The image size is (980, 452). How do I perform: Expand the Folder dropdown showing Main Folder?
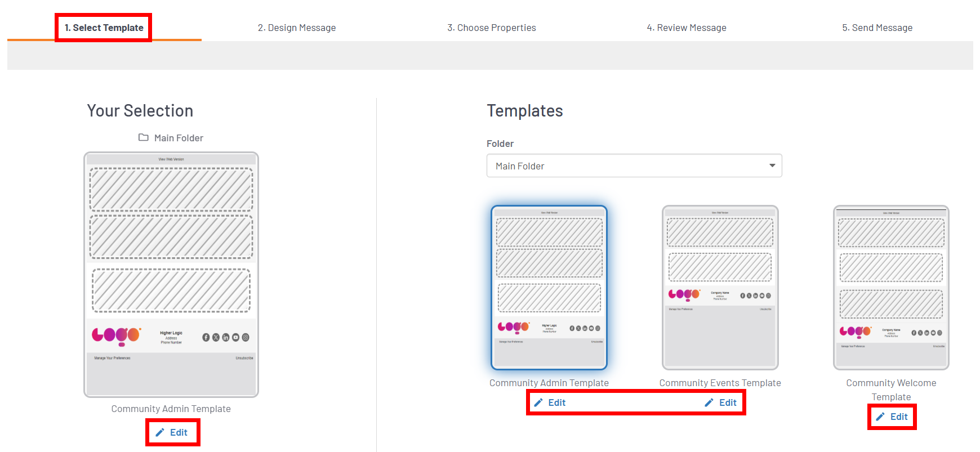tap(634, 166)
